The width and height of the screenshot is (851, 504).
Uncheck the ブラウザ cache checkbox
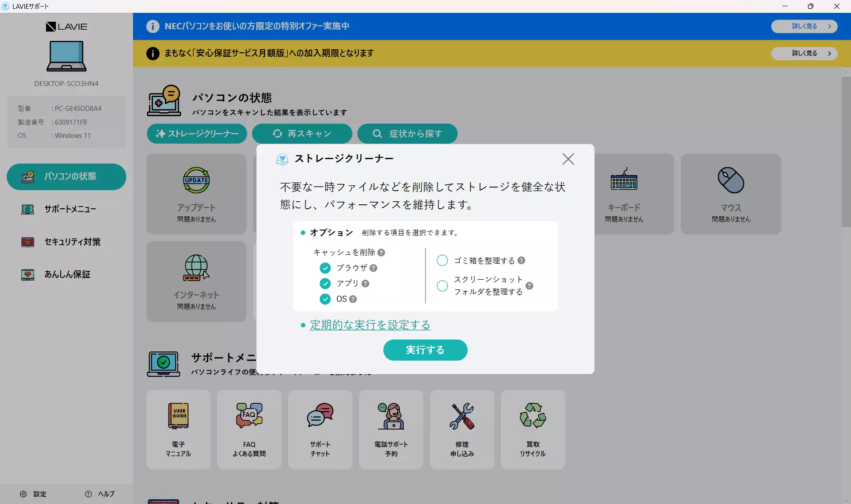click(325, 268)
